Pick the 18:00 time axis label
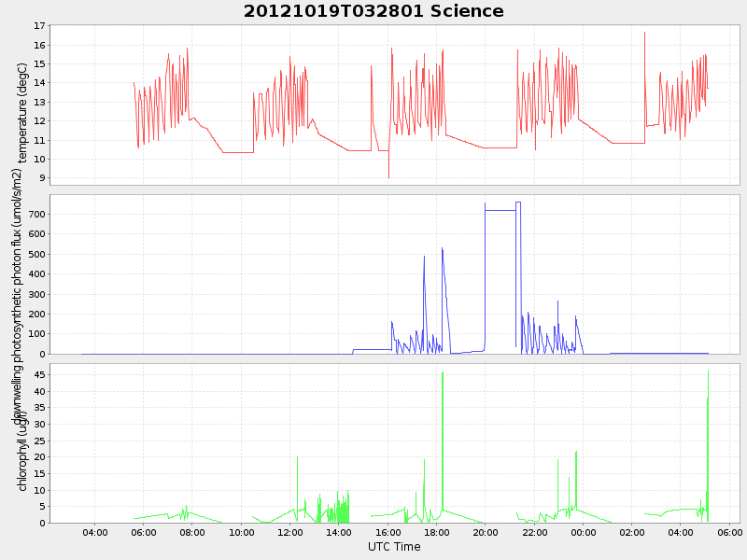747x560 pixels. coord(437,533)
